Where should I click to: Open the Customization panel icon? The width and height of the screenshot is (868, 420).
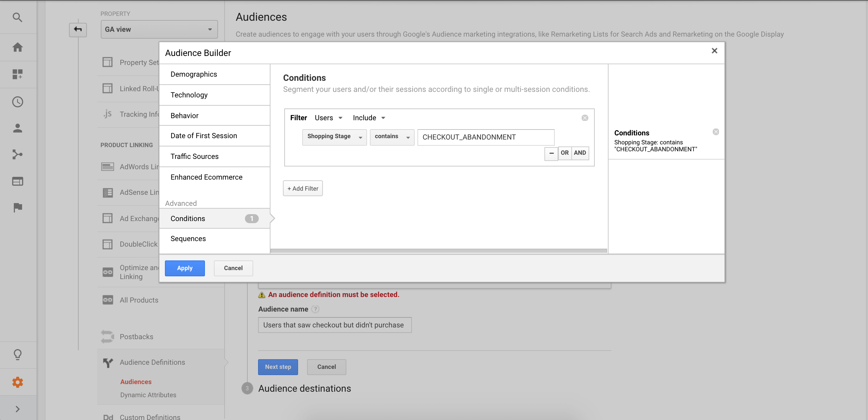tap(17, 74)
